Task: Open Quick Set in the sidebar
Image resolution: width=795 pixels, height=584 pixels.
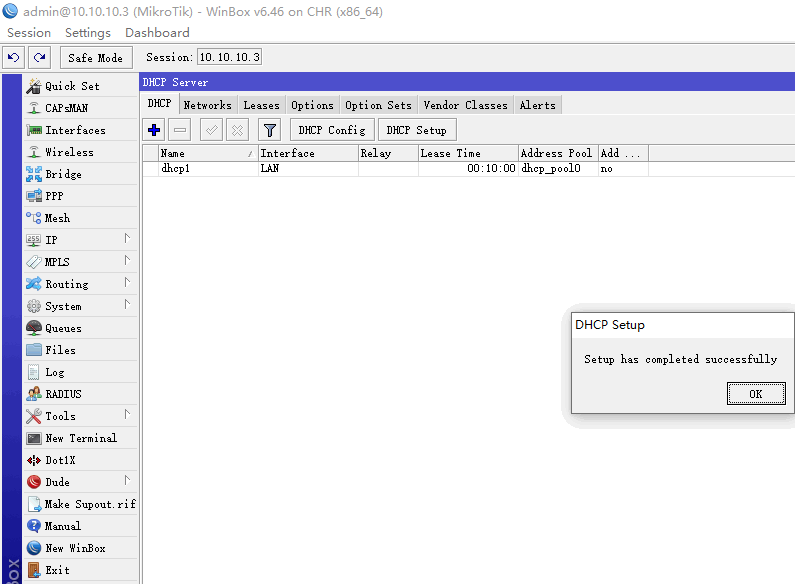Action: 81,86
